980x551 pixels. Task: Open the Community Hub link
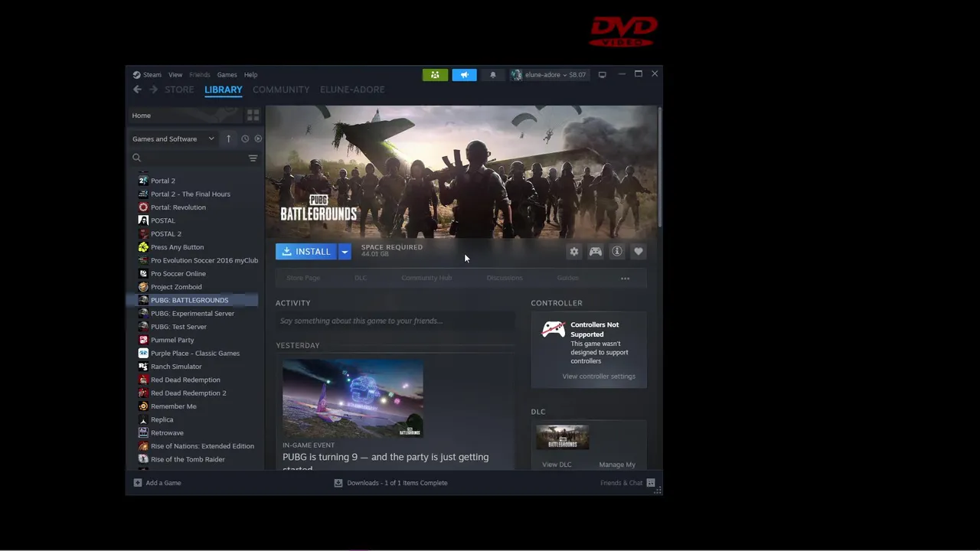pos(426,278)
